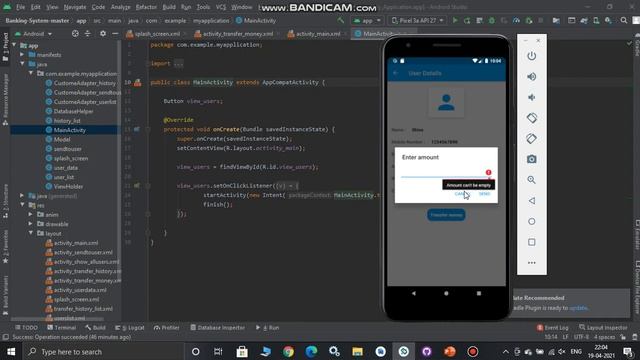Open the File menu

20,7
